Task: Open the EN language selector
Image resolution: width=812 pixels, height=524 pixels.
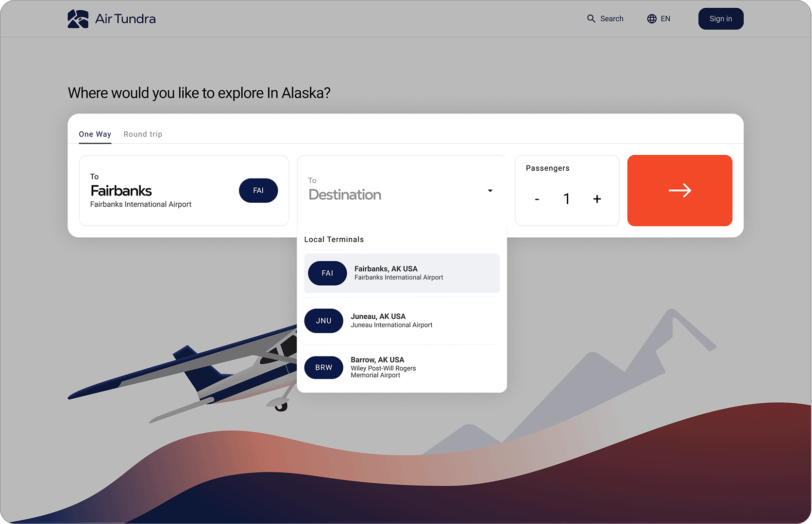Action: [x=659, y=18]
